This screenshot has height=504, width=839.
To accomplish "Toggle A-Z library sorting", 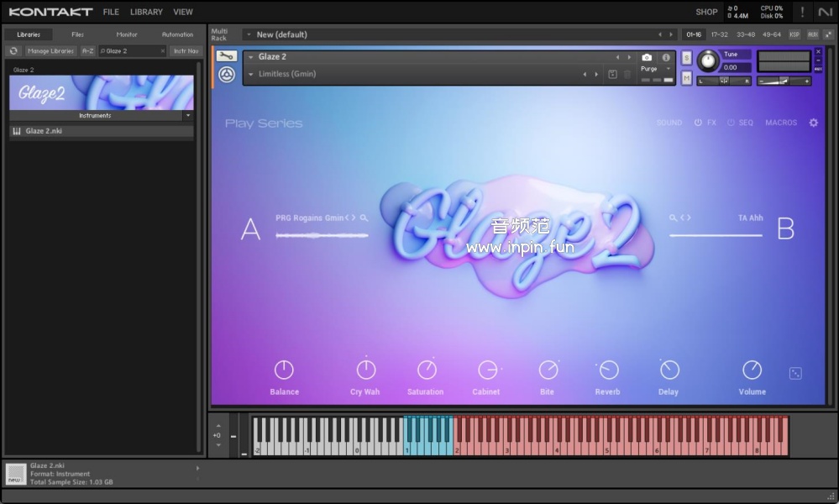I will coord(87,51).
